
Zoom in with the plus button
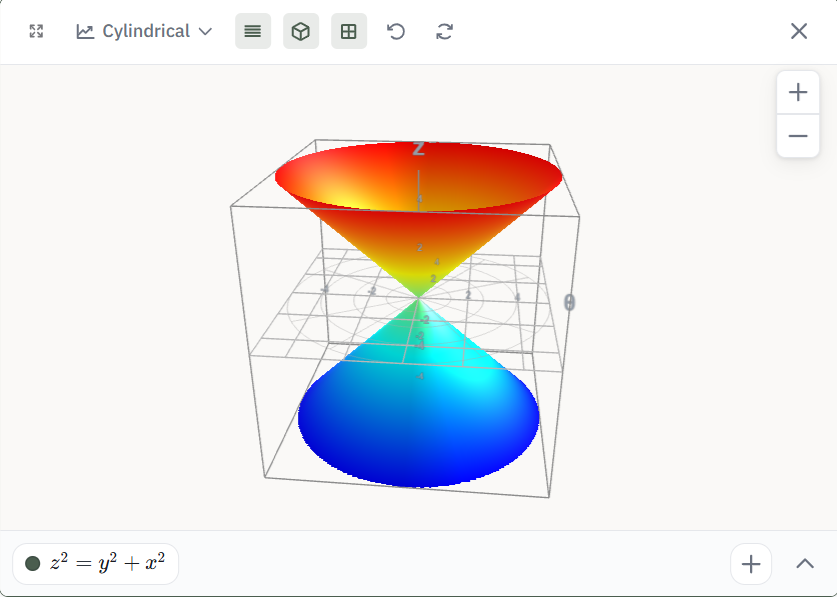[x=798, y=92]
